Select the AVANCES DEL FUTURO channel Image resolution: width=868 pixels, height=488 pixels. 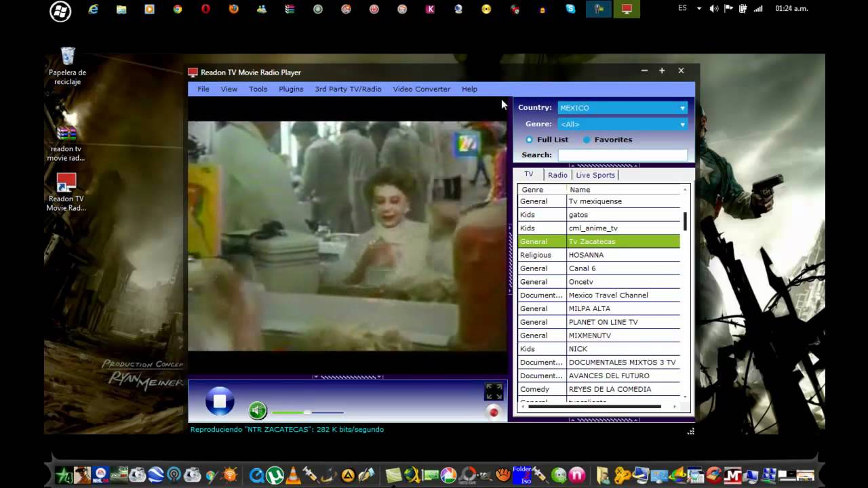click(599, 375)
